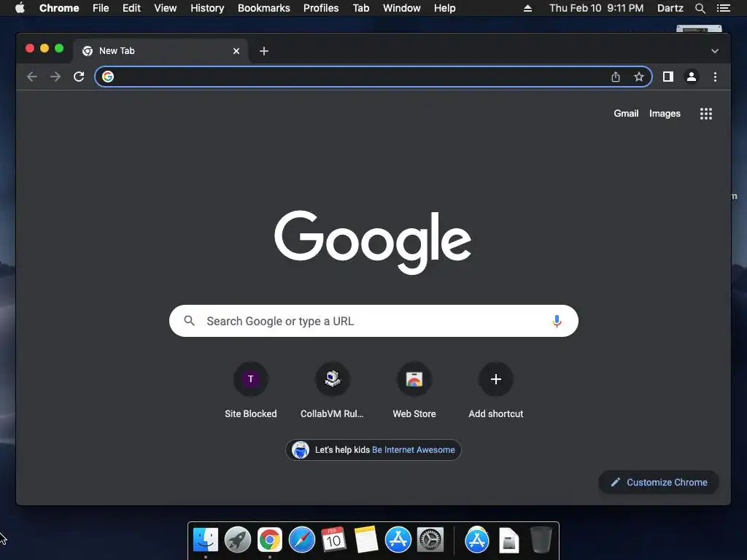Open the Tab menu

point(361,8)
